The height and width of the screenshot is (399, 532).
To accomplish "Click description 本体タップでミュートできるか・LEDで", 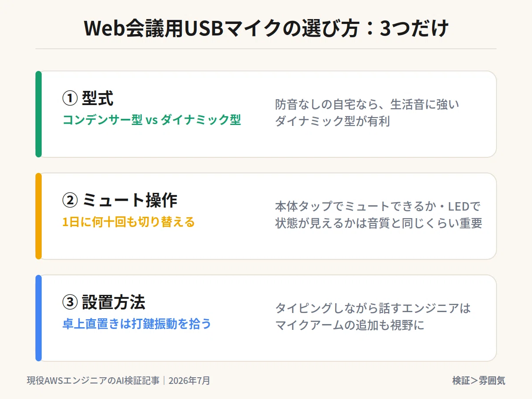I will (378, 207).
